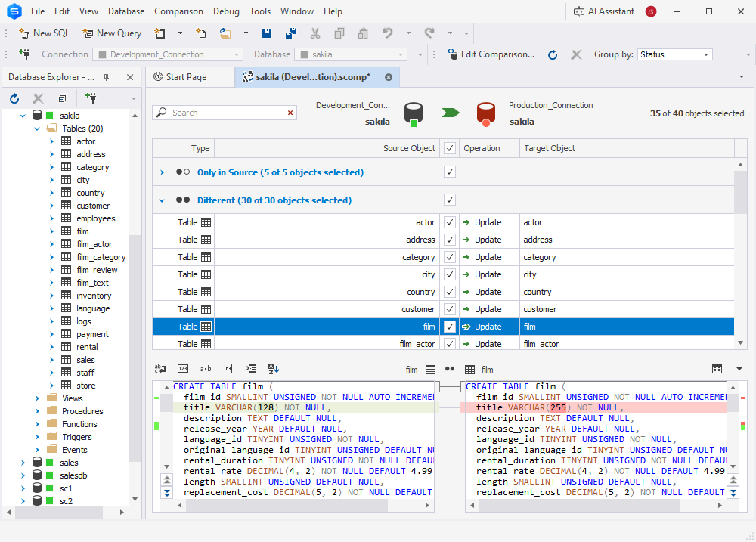Close the Database Explorer panel
The width and height of the screenshot is (756, 542).
tap(130, 77)
